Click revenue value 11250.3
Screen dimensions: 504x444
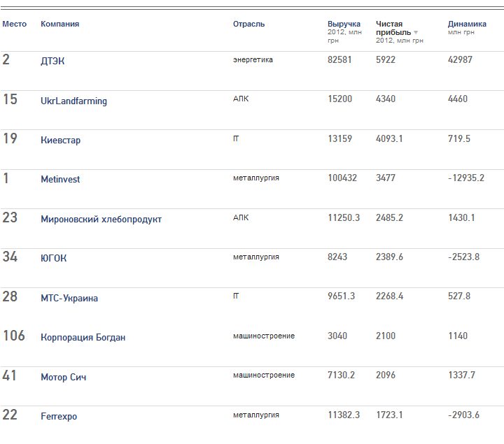click(x=344, y=217)
